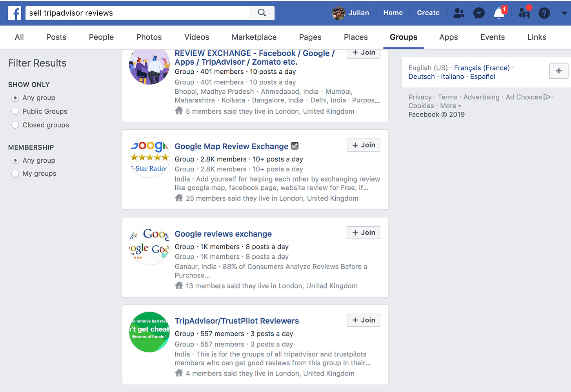Click house icon beside '25 members said they live'
This screenshot has height=392, width=571.
click(179, 198)
